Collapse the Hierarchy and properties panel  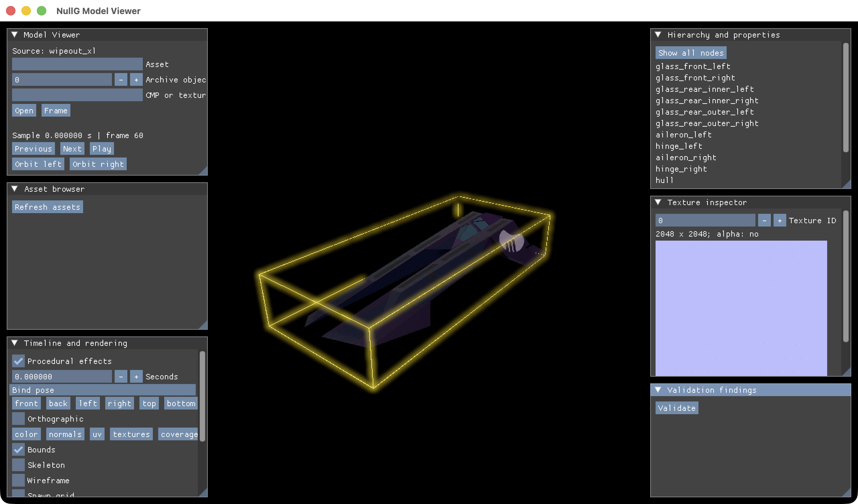tap(658, 35)
